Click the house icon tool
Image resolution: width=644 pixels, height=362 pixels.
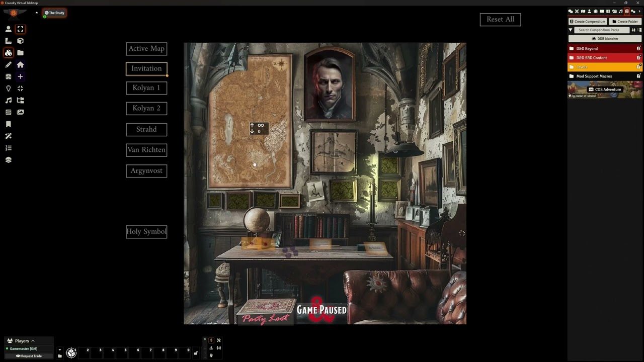[20, 65]
